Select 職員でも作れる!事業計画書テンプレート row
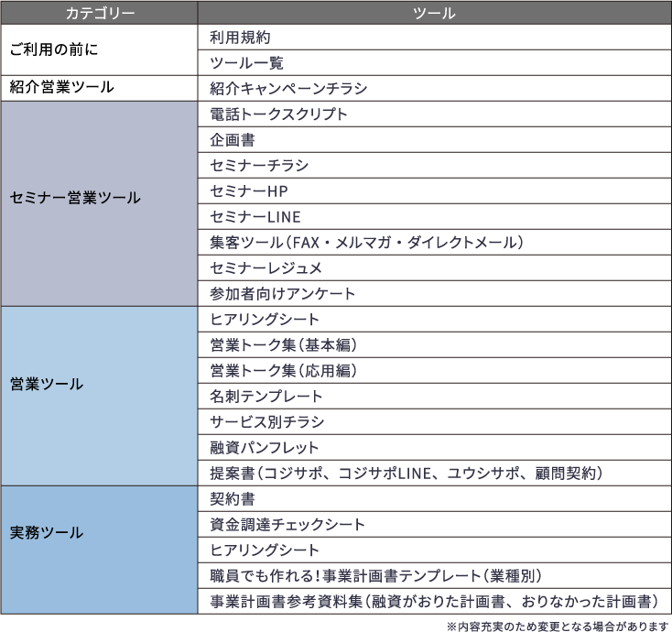The width and height of the screenshot is (672, 632). [x=435, y=576]
